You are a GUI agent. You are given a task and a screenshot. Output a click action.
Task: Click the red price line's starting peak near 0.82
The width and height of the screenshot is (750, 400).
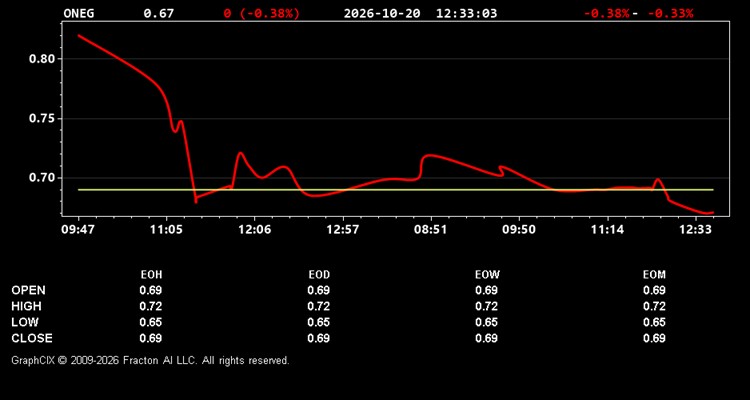[x=79, y=35]
